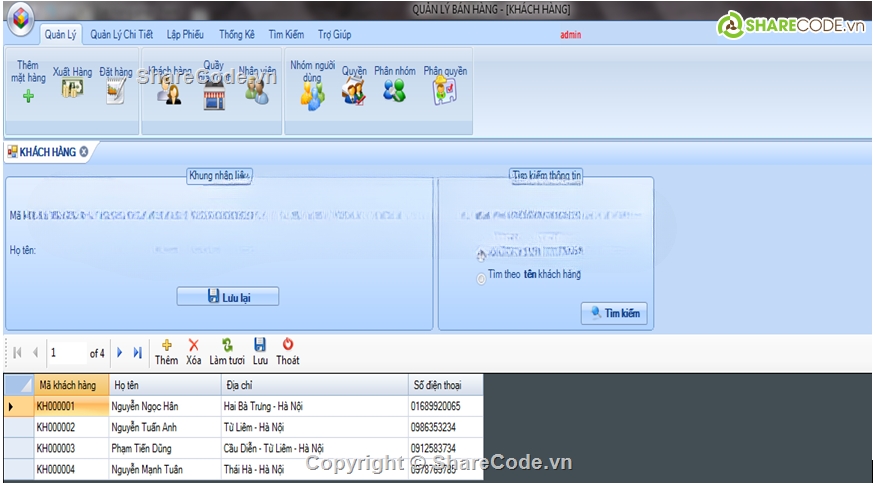Select cell Hai Bà Trưng - Hà Nội

315,406
